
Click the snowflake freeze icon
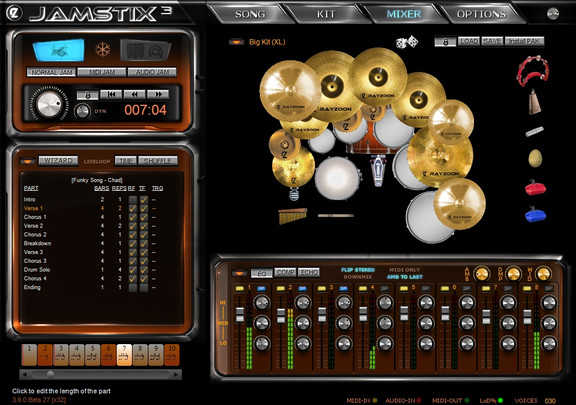102,49
